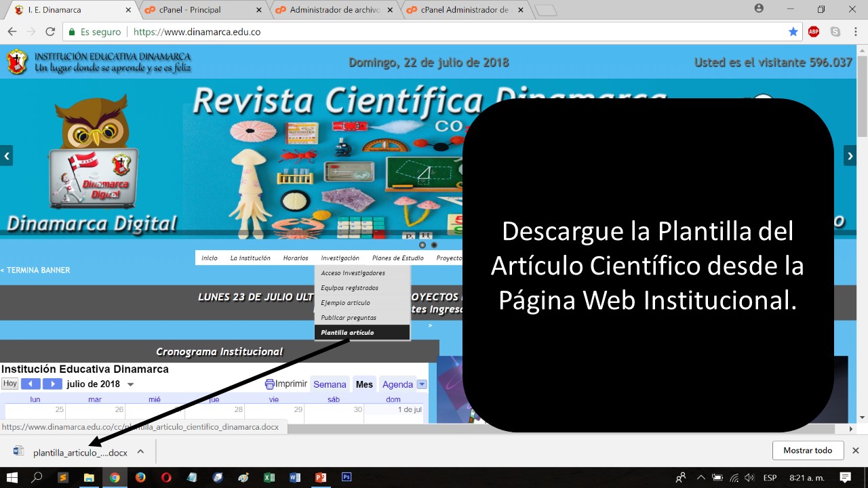The image size is (868, 488).
Task: Open Windows taskbar search
Action: [x=37, y=477]
